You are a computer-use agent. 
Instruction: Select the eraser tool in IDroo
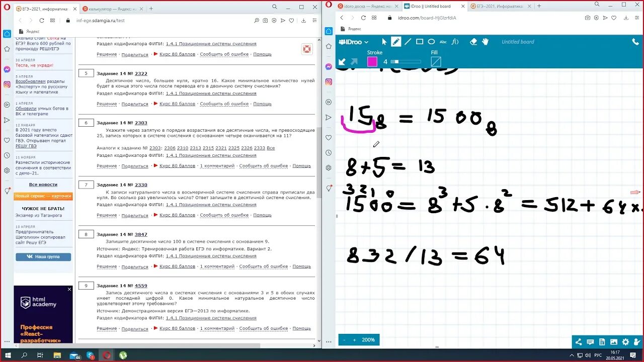pyautogui.click(x=473, y=42)
